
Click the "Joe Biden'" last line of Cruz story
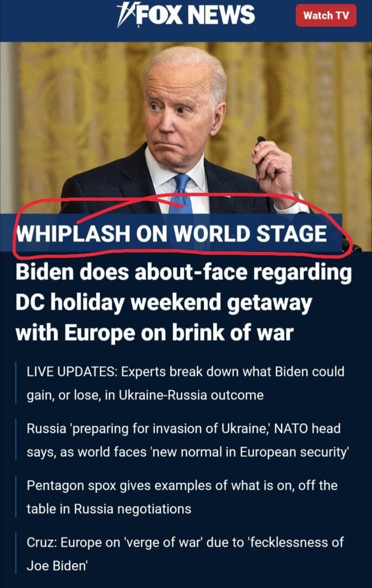coord(57,566)
